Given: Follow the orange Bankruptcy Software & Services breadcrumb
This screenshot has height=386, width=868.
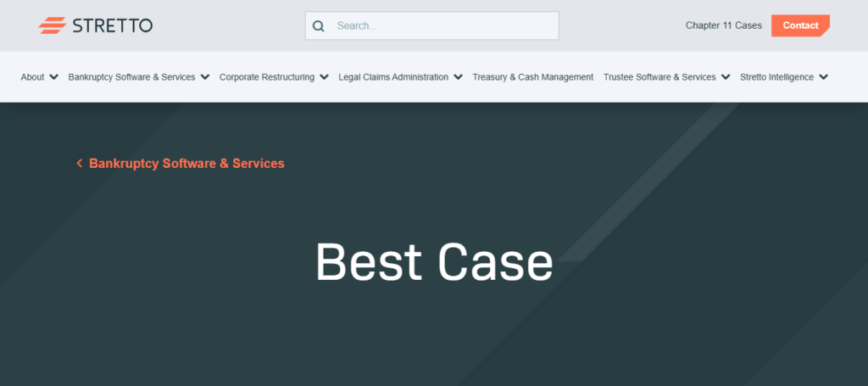Looking at the screenshot, I should click(186, 164).
